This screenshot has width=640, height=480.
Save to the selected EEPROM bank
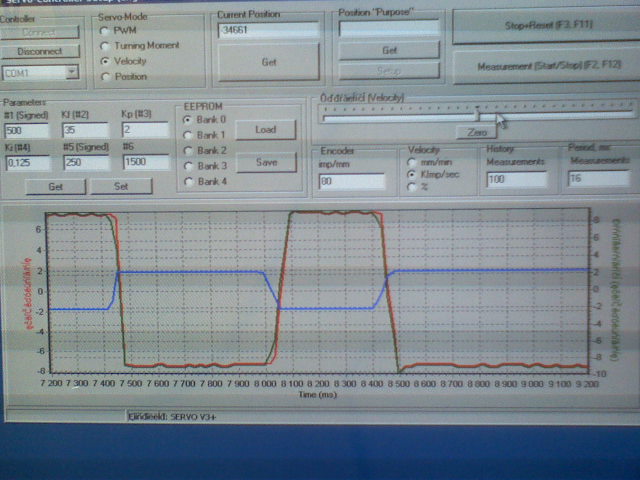point(266,162)
